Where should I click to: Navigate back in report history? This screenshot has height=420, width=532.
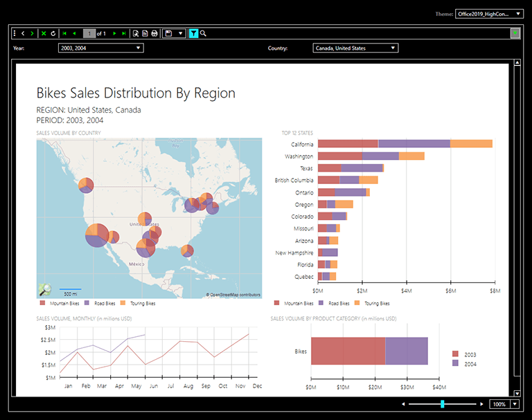tap(23, 33)
